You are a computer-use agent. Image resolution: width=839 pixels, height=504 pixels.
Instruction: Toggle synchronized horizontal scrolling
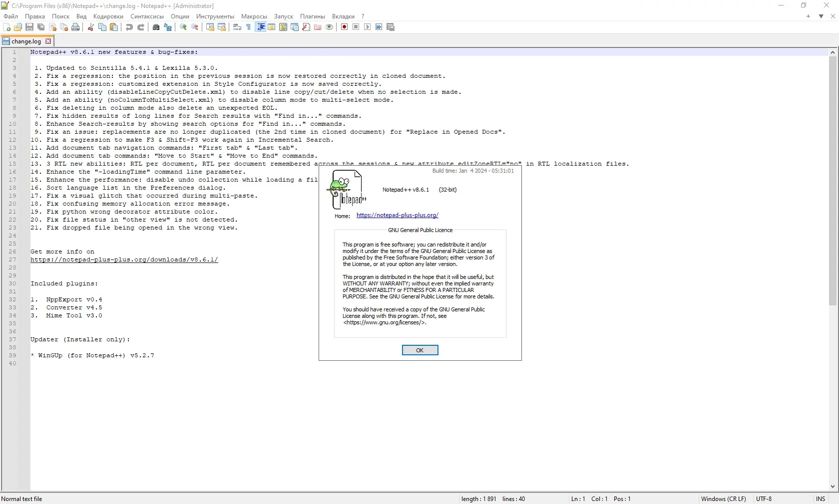point(222,27)
